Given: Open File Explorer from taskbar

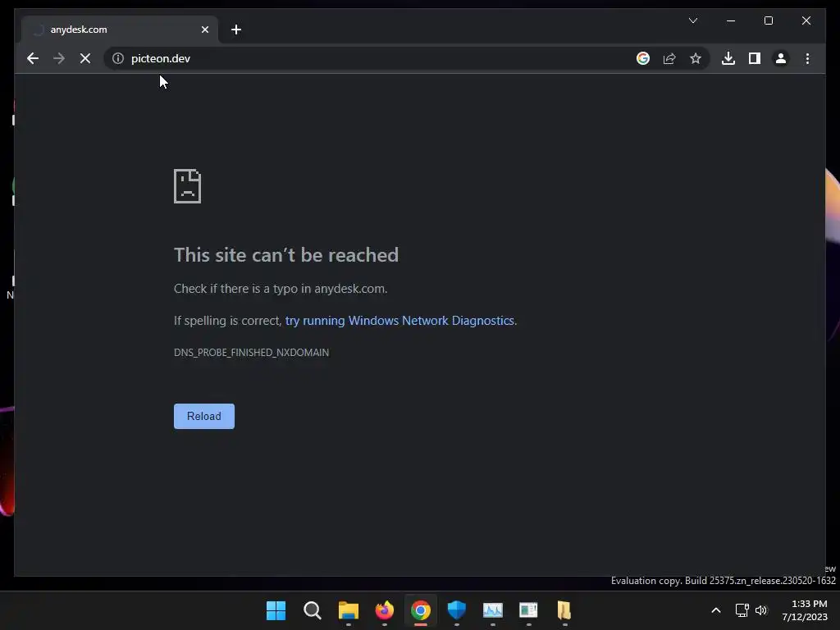Looking at the screenshot, I should click(x=348, y=610).
